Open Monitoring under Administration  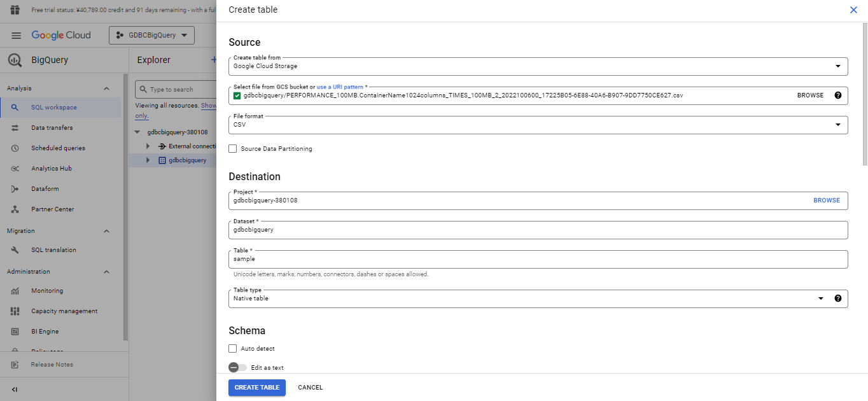(47, 291)
